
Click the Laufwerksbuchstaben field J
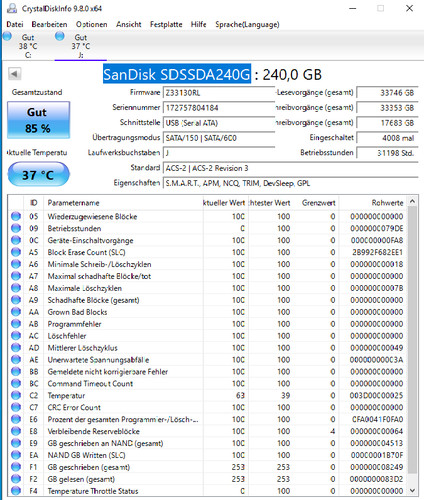(219, 153)
